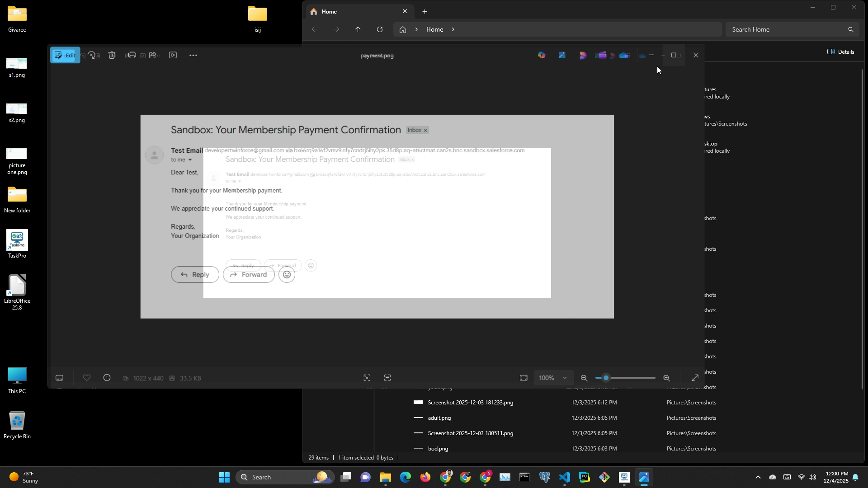Open the three-dots See more menu
Image resolution: width=868 pixels, height=488 pixels.
[x=193, y=55]
